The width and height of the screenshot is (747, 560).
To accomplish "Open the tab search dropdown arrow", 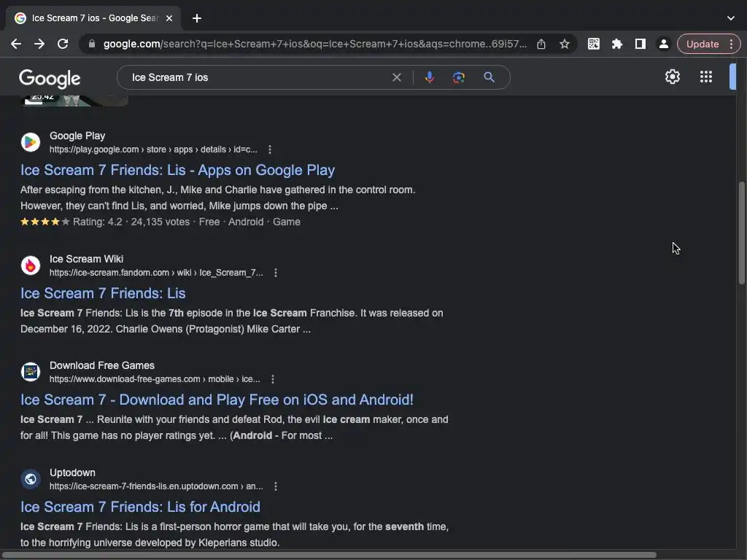I will pyautogui.click(x=731, y=18).
